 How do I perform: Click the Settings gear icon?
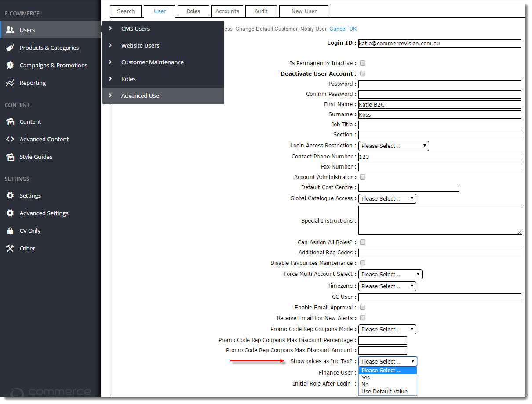pos(10,195)
